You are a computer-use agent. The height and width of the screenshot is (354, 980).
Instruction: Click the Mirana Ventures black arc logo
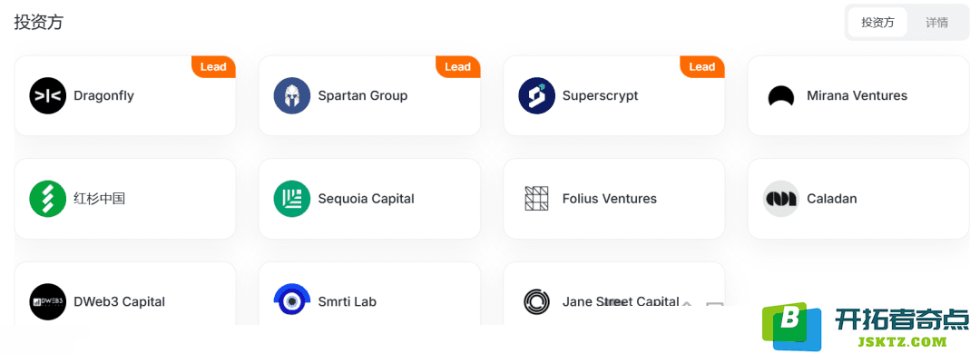781,96
